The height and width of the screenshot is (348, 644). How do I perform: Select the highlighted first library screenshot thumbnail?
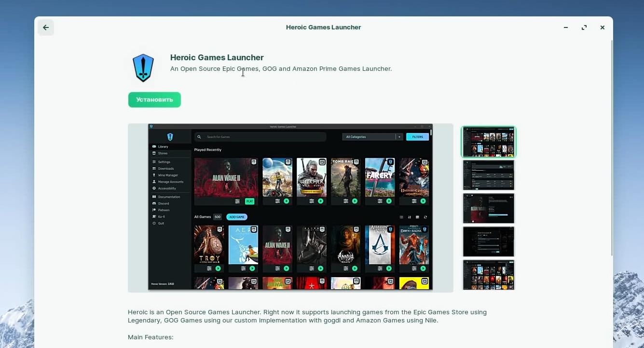point(489,142)
